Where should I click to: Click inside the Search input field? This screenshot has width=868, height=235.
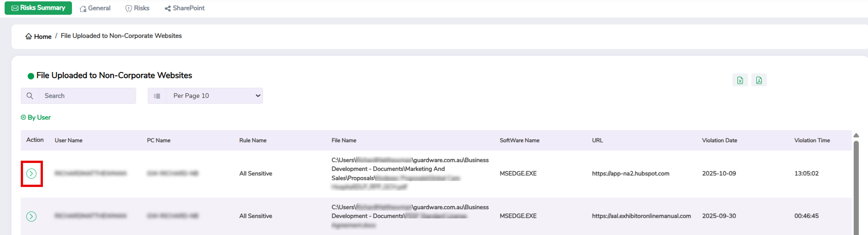click(x=88, y=96)
